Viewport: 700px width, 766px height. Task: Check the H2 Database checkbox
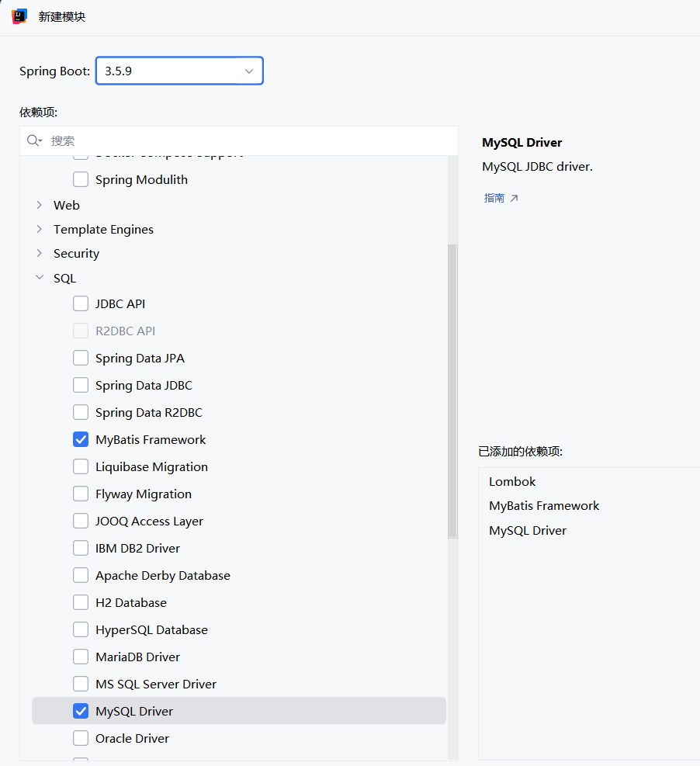pos(81,602)
